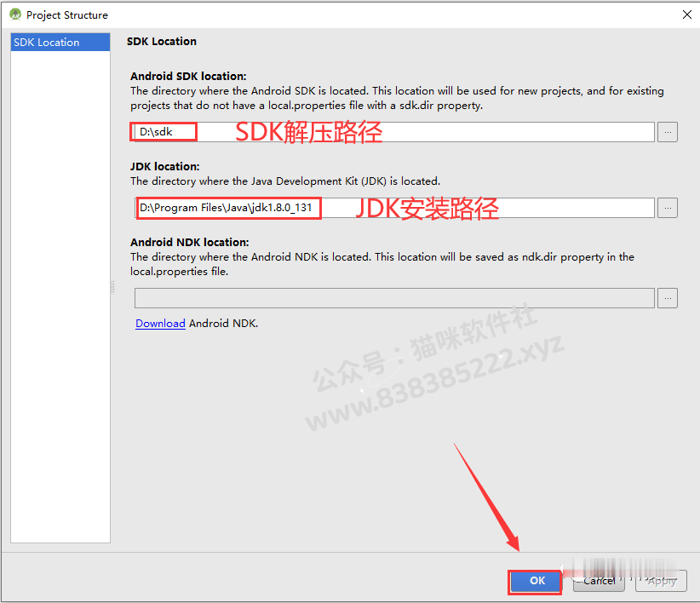Image resolution: width=700 pixels, height=603 pixels.
Task: Click the JDK location path field
Action: [394, 208]
